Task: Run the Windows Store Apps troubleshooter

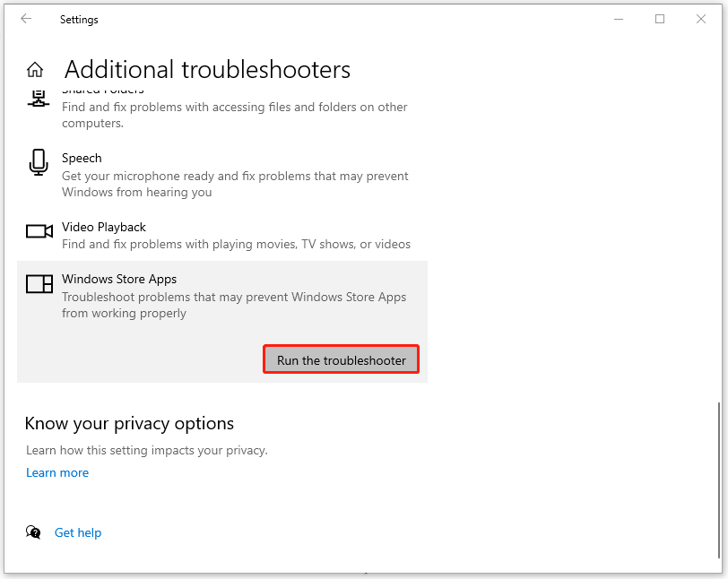Action: coord(341,359)
